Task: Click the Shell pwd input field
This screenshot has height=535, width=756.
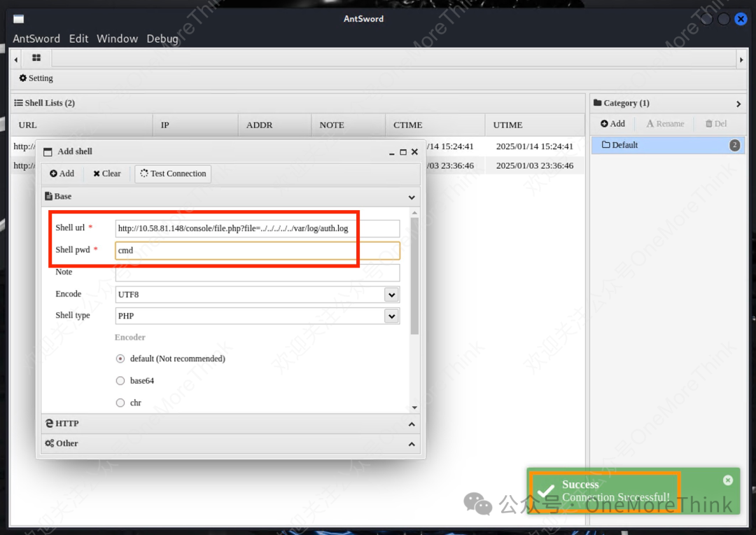Action: [x=257, y=251]
